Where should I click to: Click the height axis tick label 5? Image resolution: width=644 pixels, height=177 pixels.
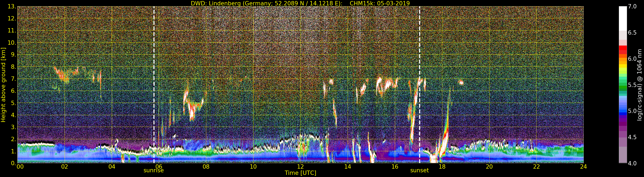click(x=13, y=103)
